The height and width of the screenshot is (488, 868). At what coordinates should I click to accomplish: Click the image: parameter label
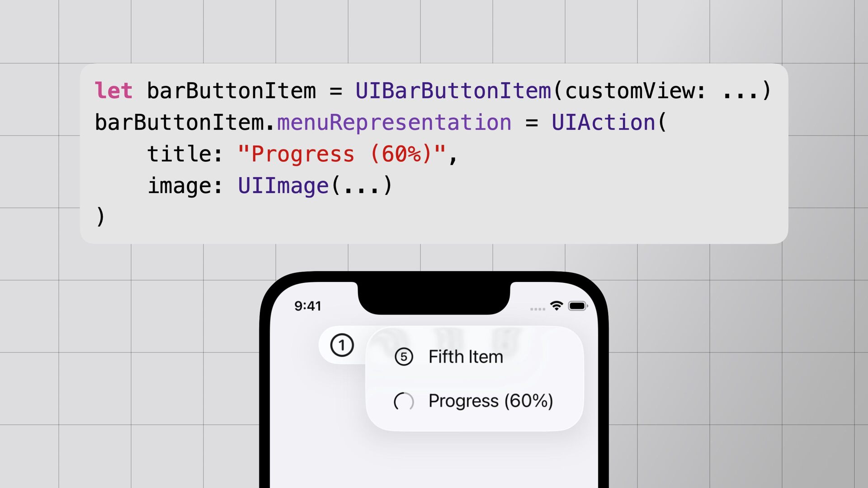tap(185, 186)
